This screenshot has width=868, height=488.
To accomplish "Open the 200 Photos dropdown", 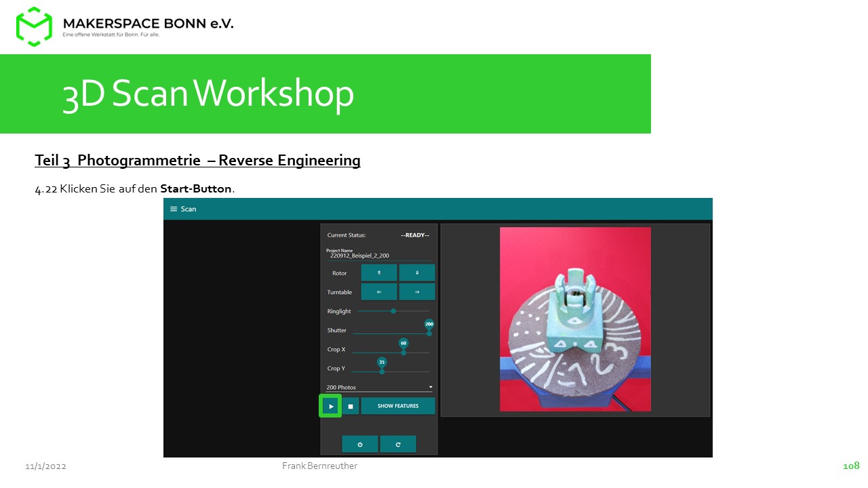I will (x=379, y=387).
